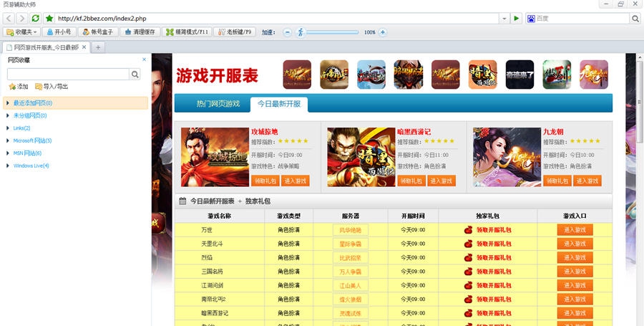This screenshot has width=644, height=326.
Task: Open the 收藏夹 favorites dropdown
Action: (21, 32)
